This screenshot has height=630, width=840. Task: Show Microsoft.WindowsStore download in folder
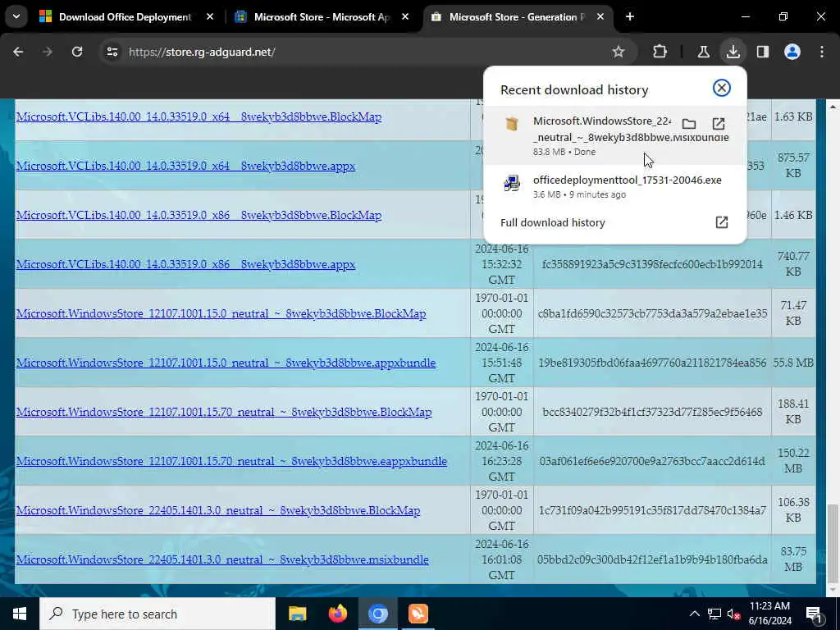[x=689, y=124]
